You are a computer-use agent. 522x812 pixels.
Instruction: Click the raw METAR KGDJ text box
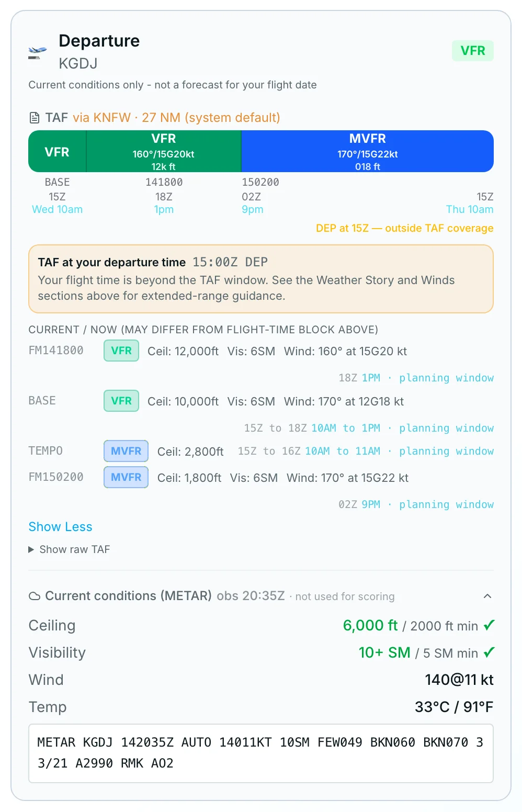(261, 753)
